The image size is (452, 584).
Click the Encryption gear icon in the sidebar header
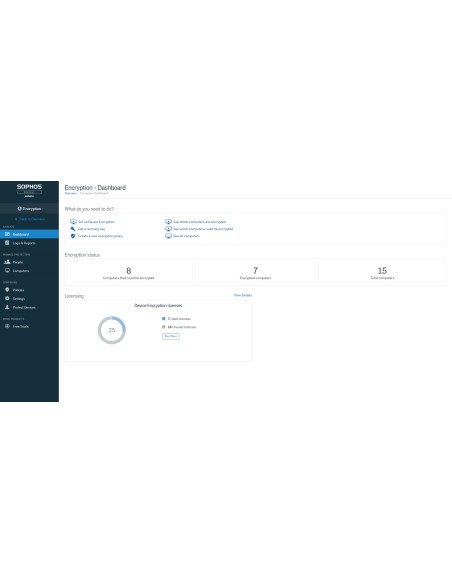[19, 209]
